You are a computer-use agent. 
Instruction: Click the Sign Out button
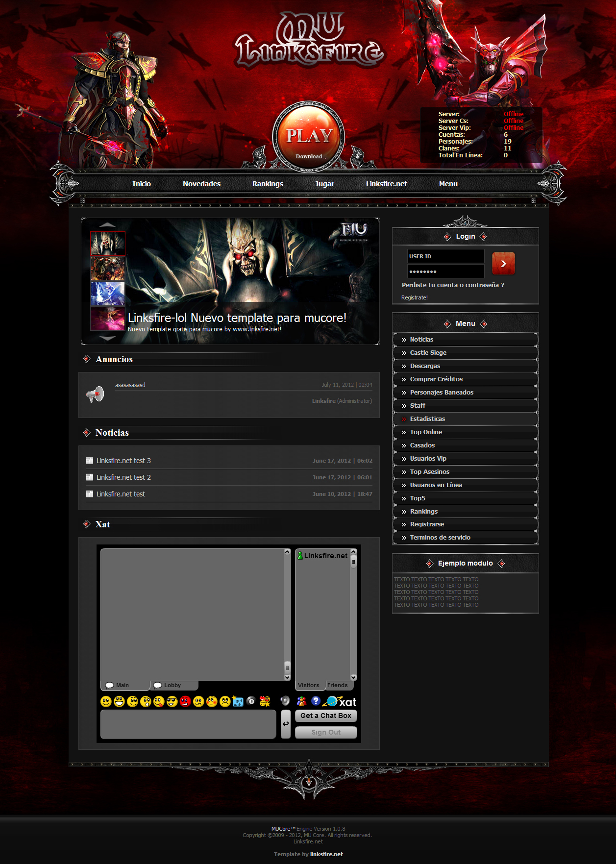(x=326, y=732)
